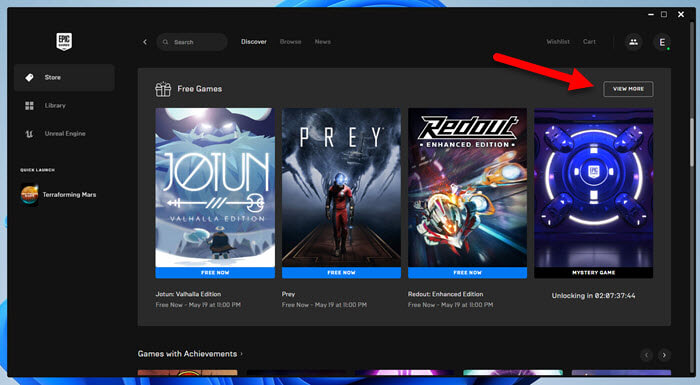Click the Unlocking in countdown timer
This screenshot has width=700, height=385.
pos(593,296)
